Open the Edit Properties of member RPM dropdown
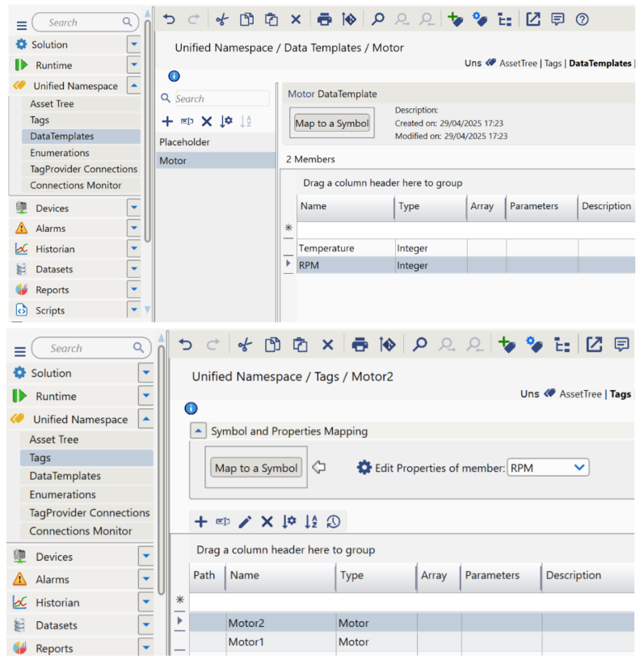644x660 pixels. pos(579,468)
